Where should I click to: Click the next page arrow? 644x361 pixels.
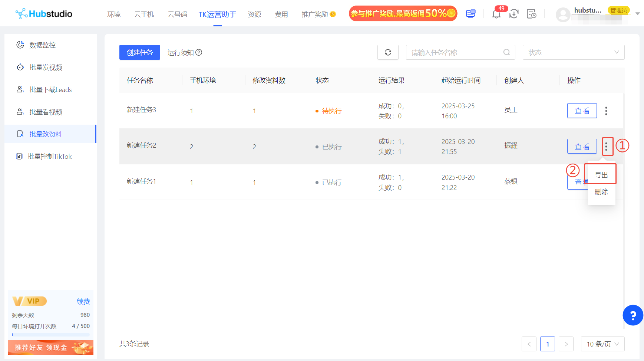[566, 344]
